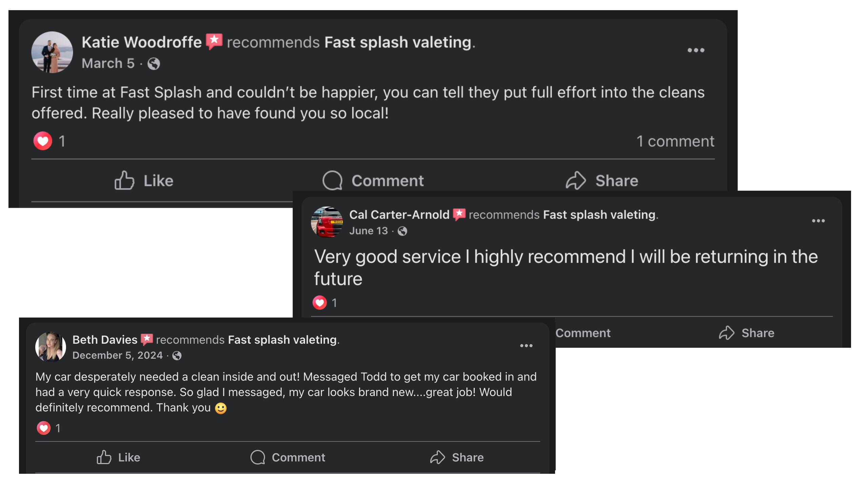Open options menu on Katie Woodroffe's post
868x488 pixels.
coord(696,50)
